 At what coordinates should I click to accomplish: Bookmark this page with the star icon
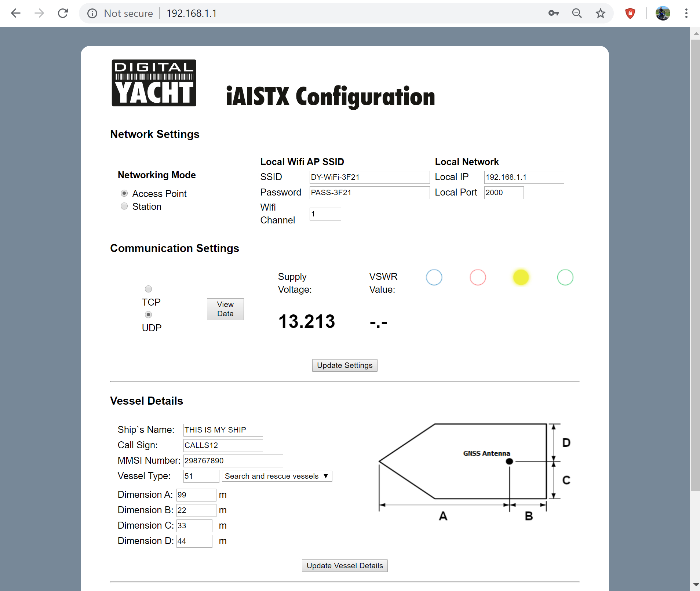coord(600,14)
